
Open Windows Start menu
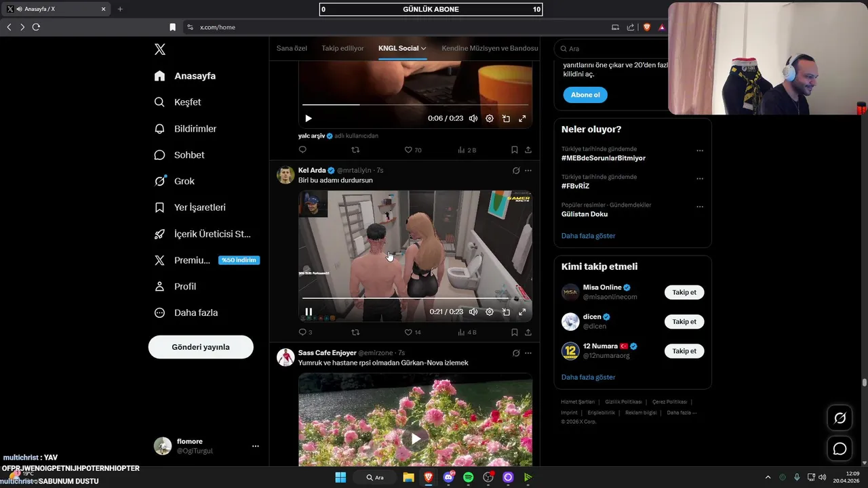coord(340,477)
